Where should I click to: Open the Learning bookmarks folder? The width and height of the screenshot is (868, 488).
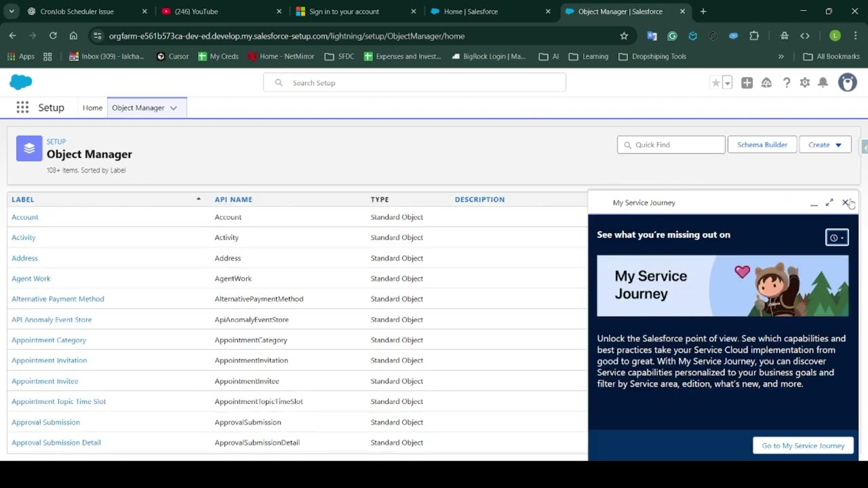(589, 56)
